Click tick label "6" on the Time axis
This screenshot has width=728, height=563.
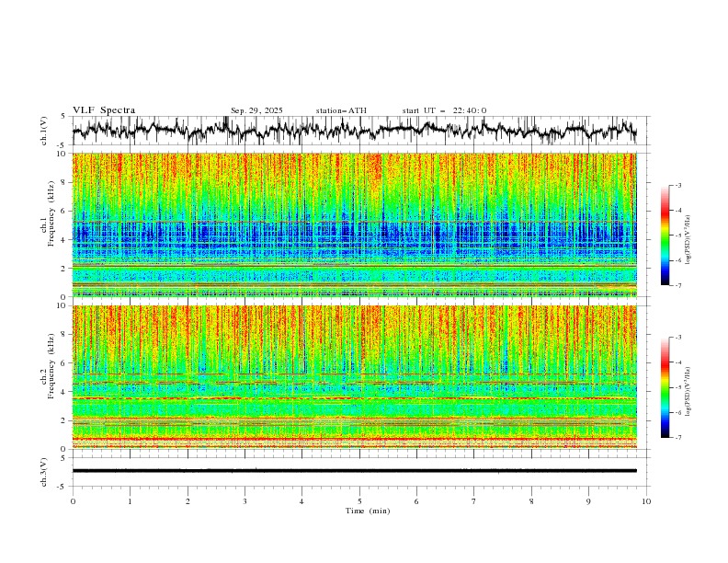tap(416, 501)
